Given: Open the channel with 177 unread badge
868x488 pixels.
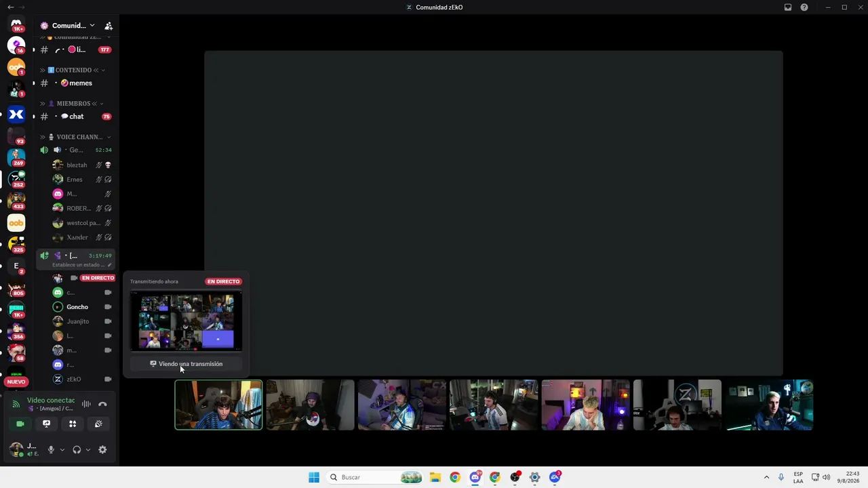Looking at the screenshot, I should click(75, 49).
